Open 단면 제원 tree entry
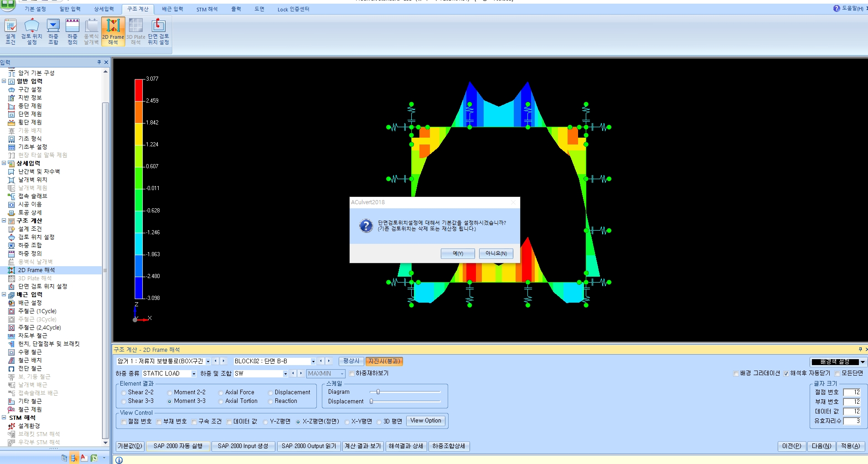The height and width of the screenshot is (464, 868). click(x=30, y=114)
